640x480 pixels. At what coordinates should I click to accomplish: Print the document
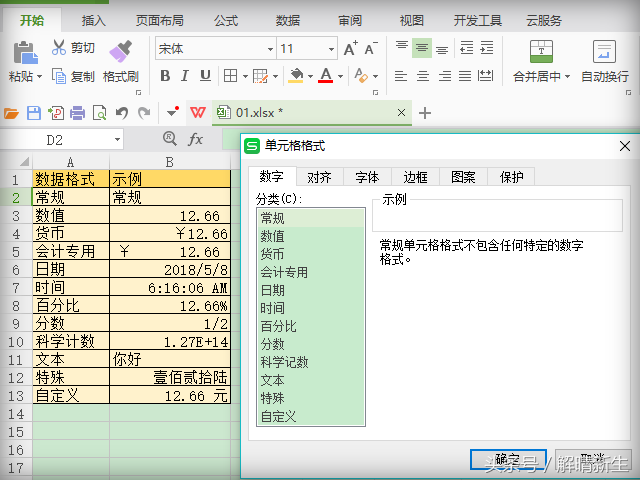(78, 113)
